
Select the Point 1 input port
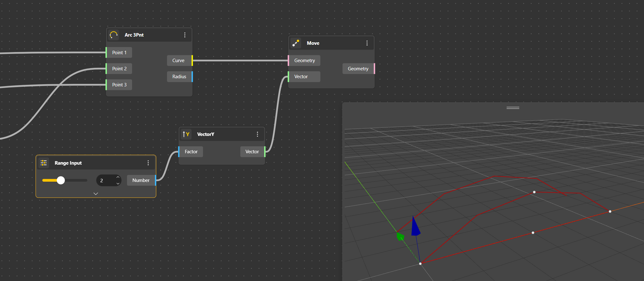tap(119, 53)
